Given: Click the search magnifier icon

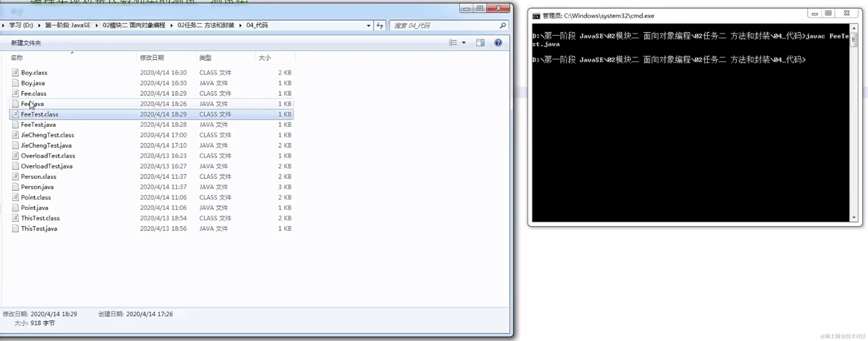Looking at the screenshot, I should click(x=502, y=26).
